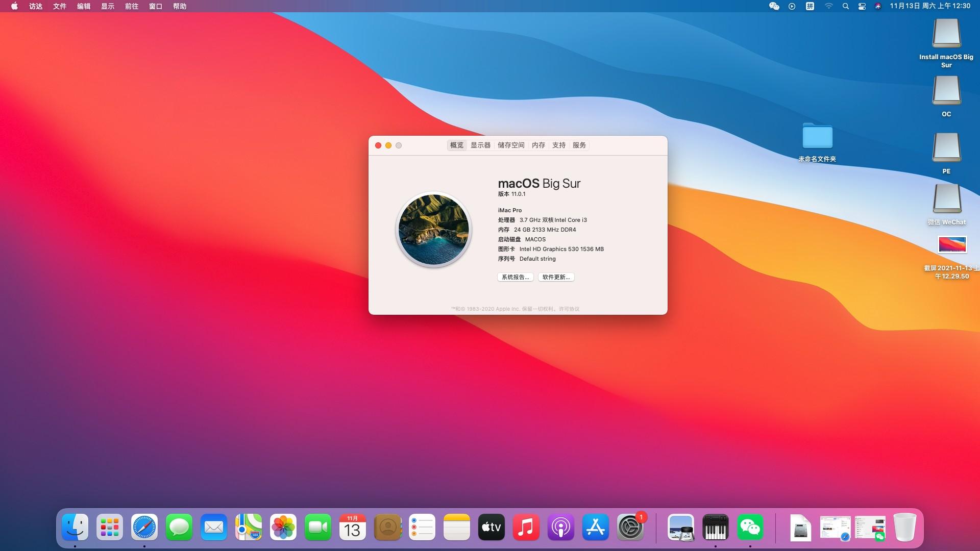Minimize the About This Mac window

[x=388, y=145]
